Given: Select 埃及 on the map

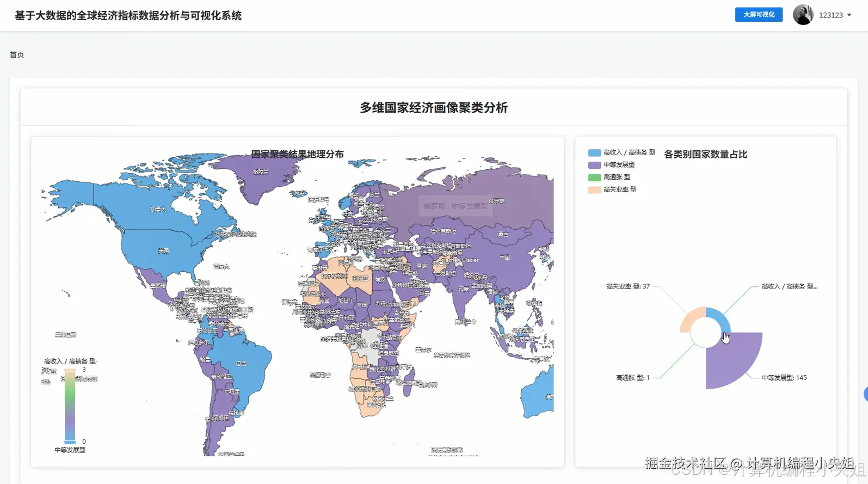Looking at the screenshot, I should pyautogui.click(x=380, y=279).
